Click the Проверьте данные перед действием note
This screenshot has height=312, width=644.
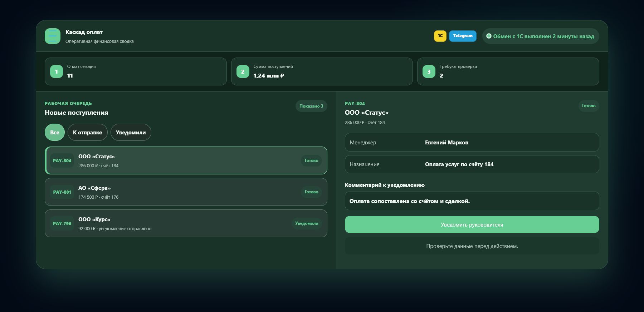click(x=472, y=246)
